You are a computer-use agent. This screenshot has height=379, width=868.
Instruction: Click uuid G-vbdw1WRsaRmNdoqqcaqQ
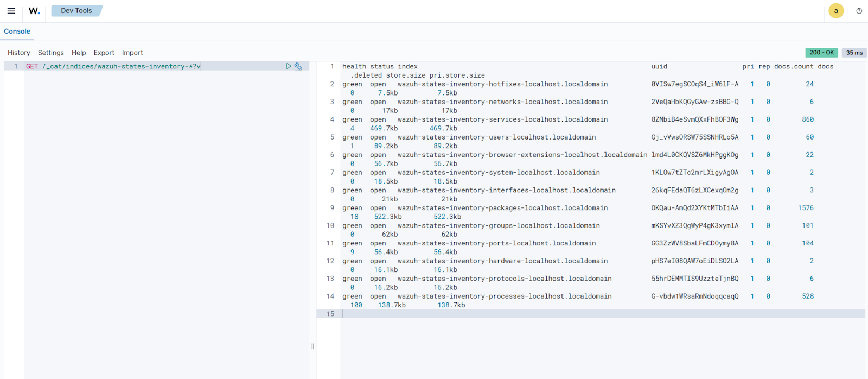(x=695, y=296)
